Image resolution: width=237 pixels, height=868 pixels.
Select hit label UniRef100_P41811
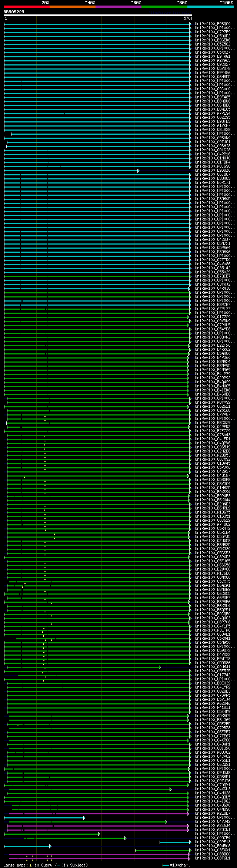[213, 707]
